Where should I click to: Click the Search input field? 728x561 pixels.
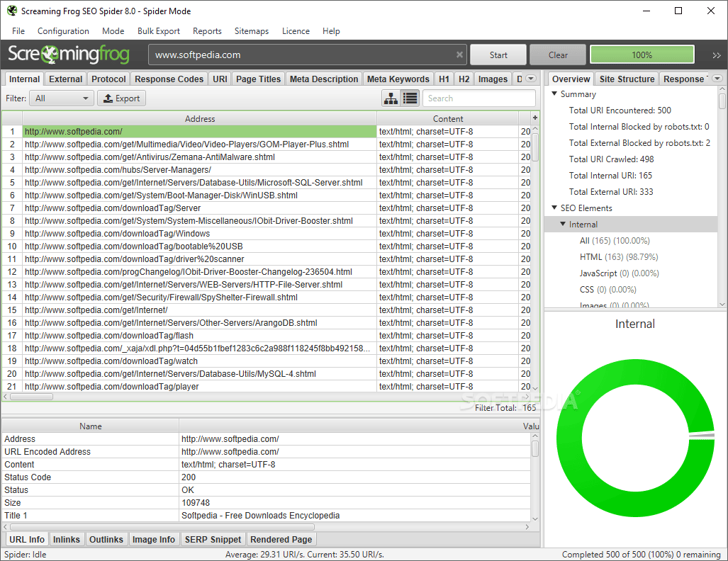[479, 98]
